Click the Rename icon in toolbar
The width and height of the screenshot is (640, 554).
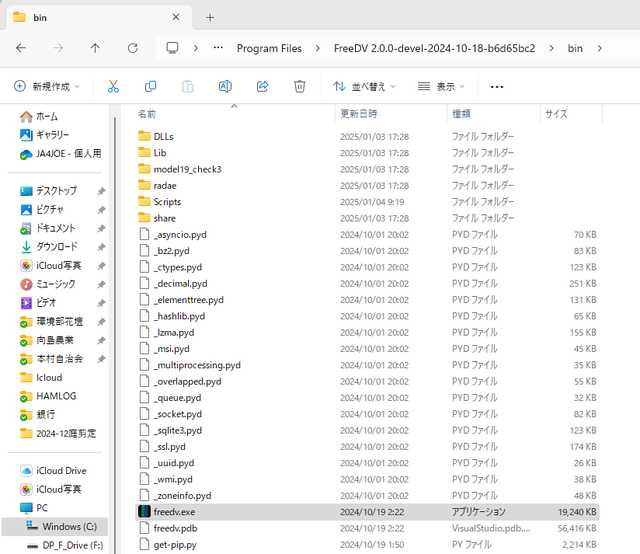[225, 87]
